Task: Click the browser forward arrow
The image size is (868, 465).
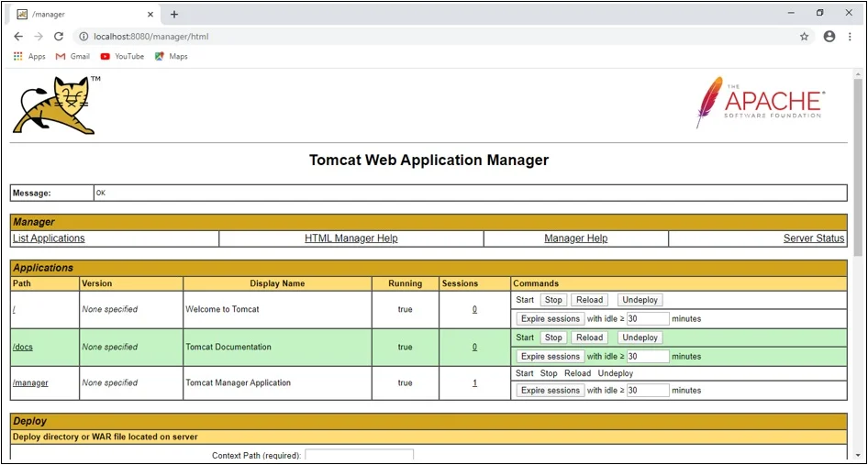Action: pos(39,37)
